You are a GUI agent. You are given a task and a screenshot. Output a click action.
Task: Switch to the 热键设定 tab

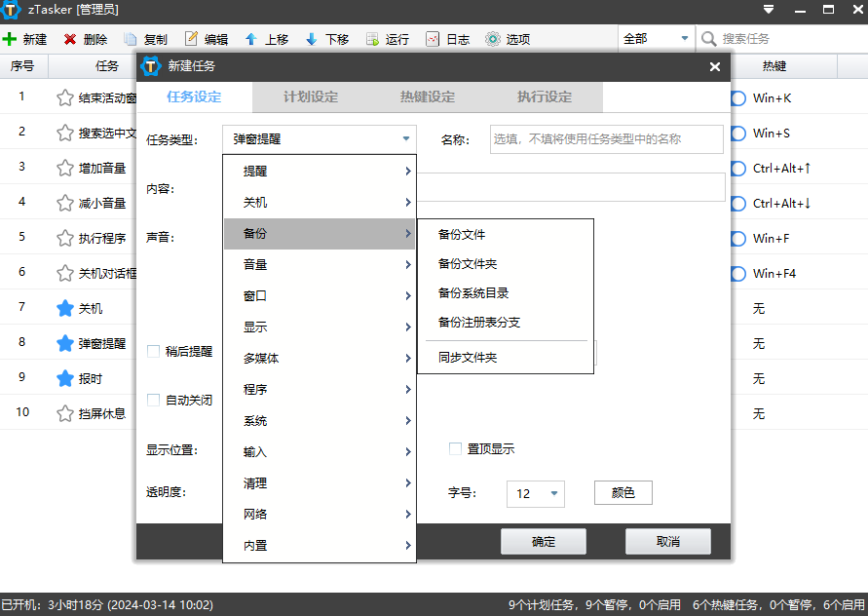click(428, 96)
